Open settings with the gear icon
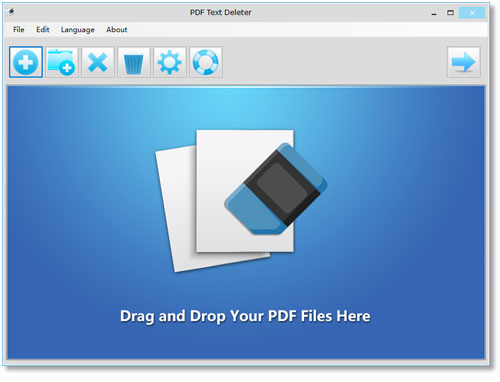Image resolution: width=500 pixels, height=382 pixels. (x=170, y=62)
